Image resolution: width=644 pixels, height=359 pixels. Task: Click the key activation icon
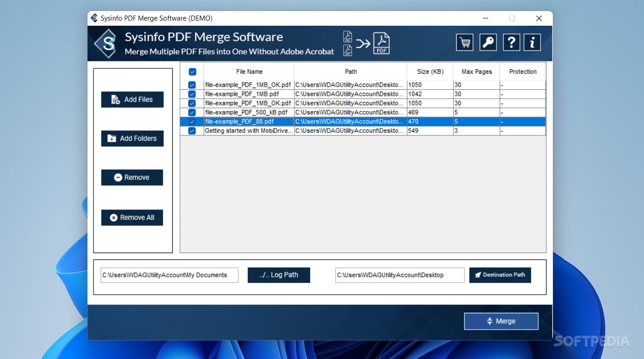[488, 43]
